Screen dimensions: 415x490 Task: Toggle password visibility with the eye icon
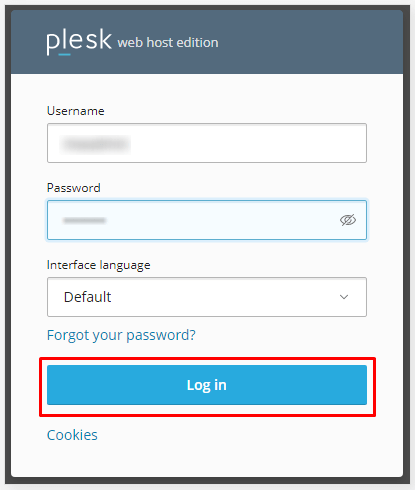pyautogui.click(x=348, y=220)
